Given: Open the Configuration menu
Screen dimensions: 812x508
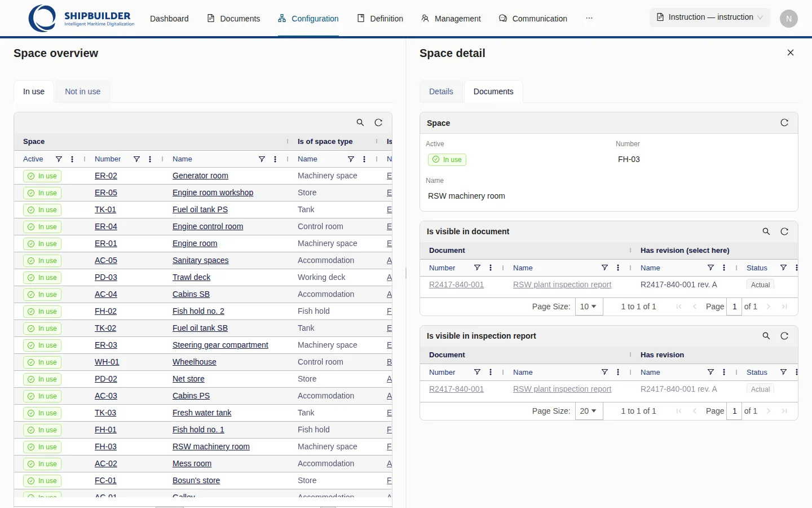Looking at the screenshot, I should pyautogui.click(x=308, y=19).
